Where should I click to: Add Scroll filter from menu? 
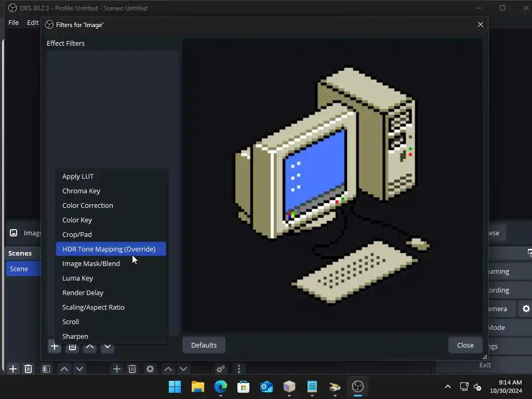(111, 322)
